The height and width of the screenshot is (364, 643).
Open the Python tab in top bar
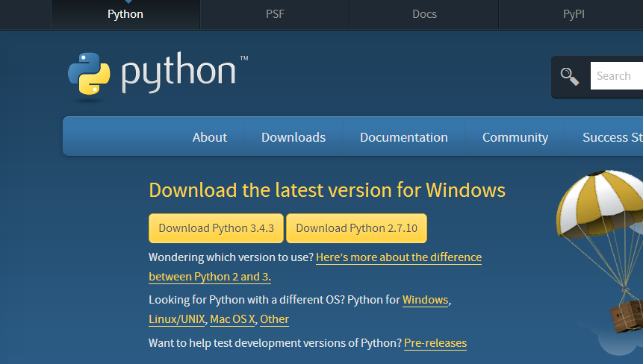pyautogui.click(x=125, y=14)
